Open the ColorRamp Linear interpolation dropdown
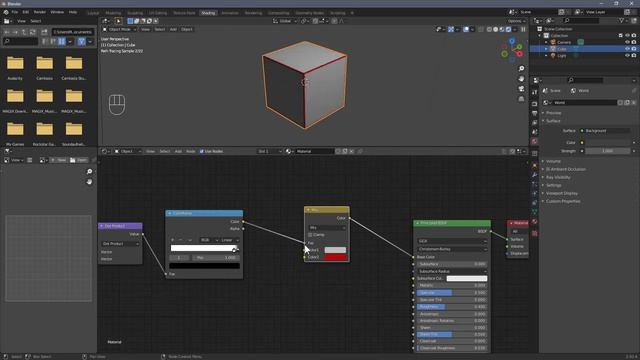The height and width of the screenshot is (360, 640). (230, 240)
